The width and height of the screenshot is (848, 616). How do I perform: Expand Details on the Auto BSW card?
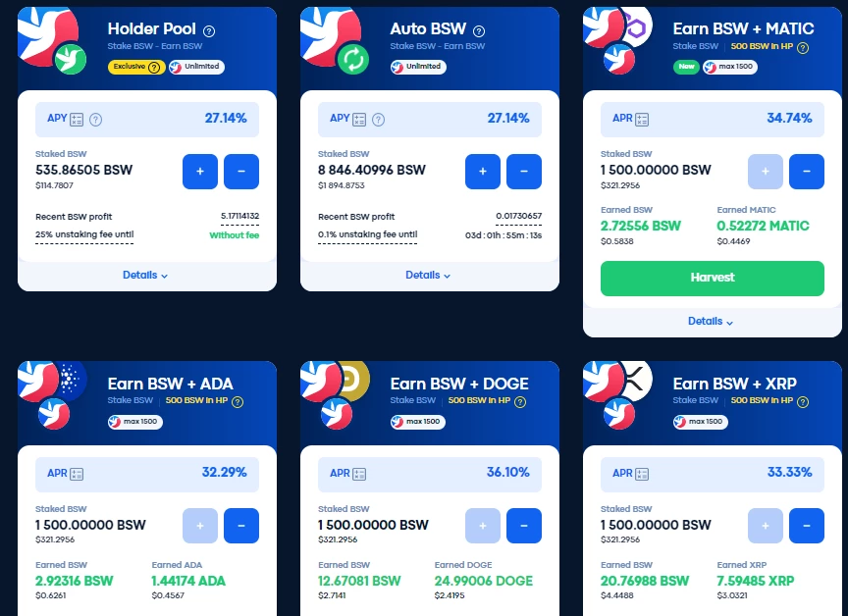(428, 275)
